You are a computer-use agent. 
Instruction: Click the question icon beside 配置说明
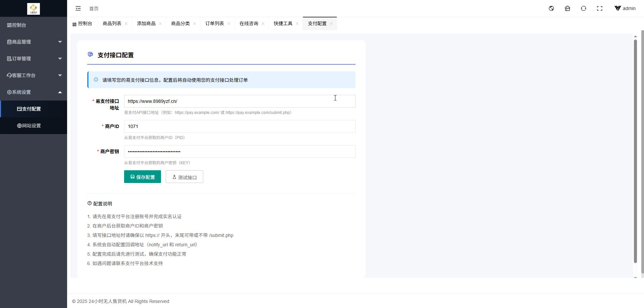tap(90, 203)
